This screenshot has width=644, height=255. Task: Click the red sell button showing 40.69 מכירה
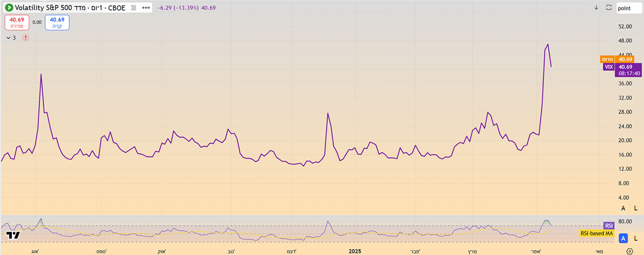(17, 22)
